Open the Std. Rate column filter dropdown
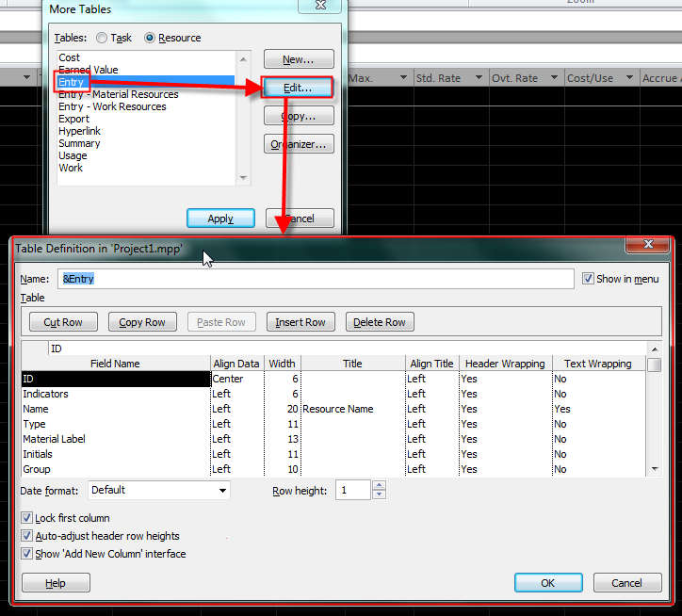The image size is (682, 616). point(479,78)
